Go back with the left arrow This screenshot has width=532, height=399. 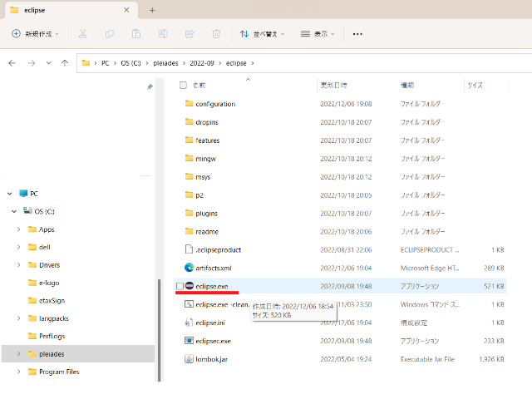12,63
